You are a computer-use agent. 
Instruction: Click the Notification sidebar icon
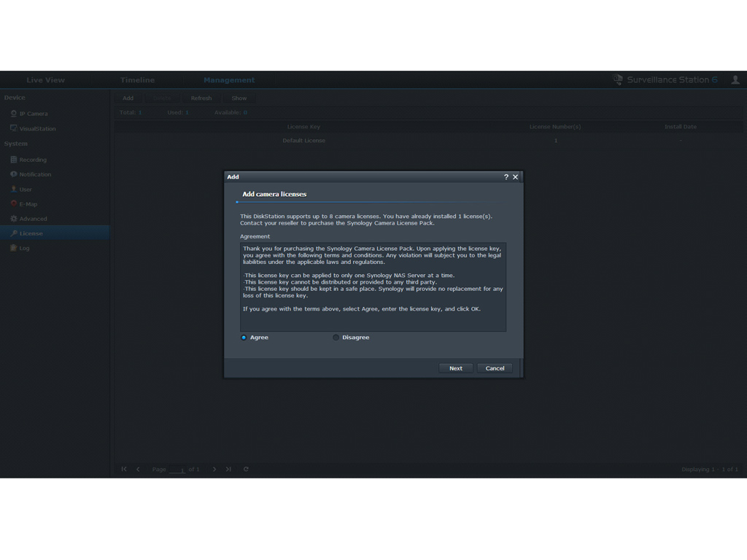tap(13, 174)
